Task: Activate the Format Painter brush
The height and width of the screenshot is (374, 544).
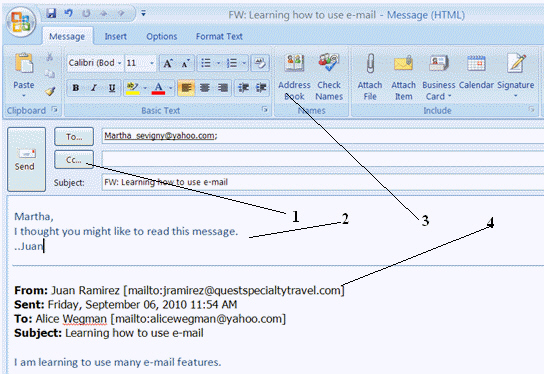Action: (x=50, y=91)
